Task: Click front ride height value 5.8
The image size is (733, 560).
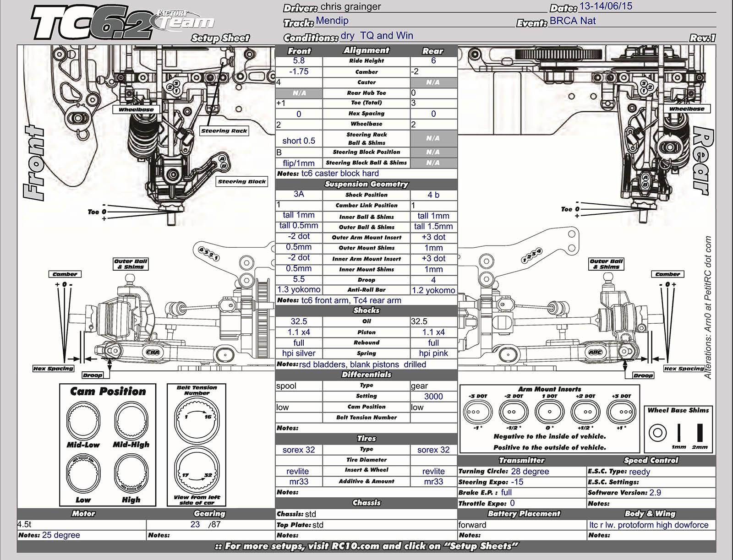Action: [x=299, y=61]
